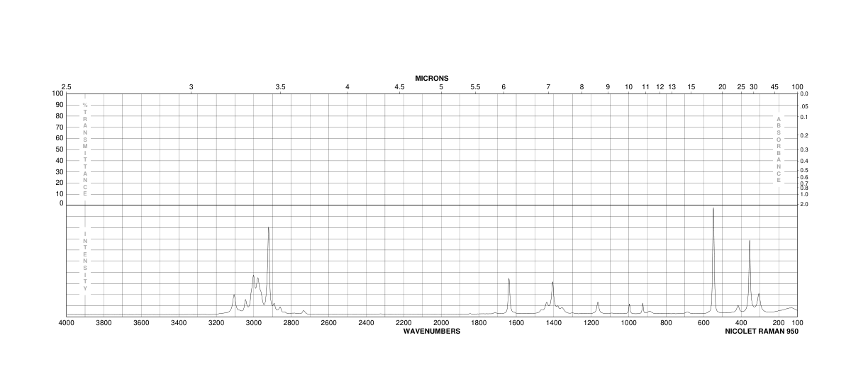Select the 0.2 absorbance scale label
Screen dimensions: 868x374
[804, 135]
